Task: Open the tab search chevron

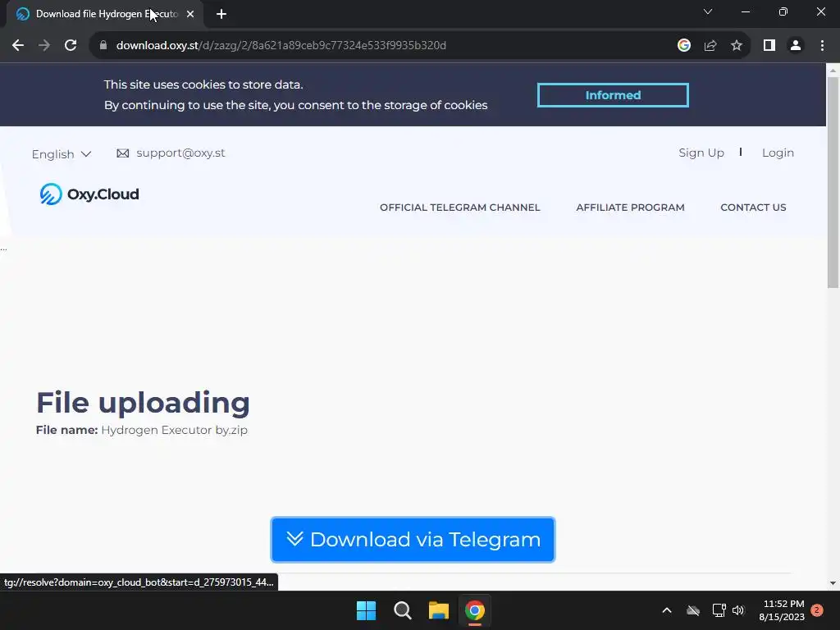Action: pyautogui.click(x=708, y=11)
